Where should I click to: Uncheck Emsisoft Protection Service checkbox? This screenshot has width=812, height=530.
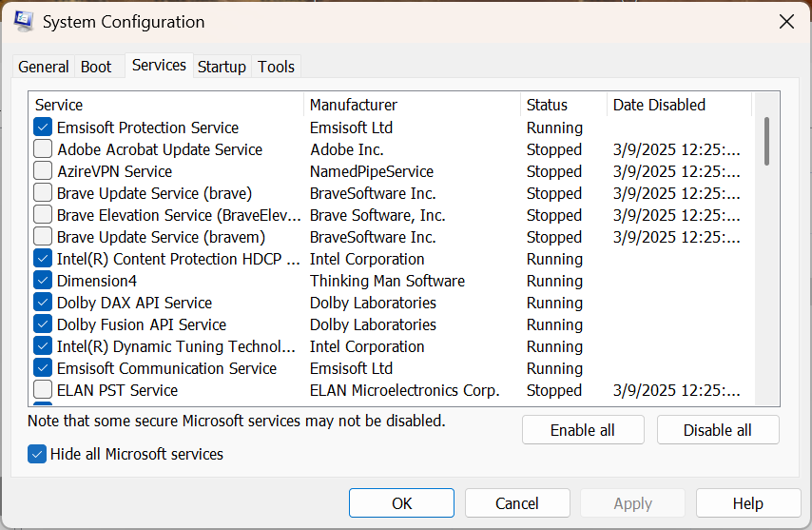(x=43, y=127)
